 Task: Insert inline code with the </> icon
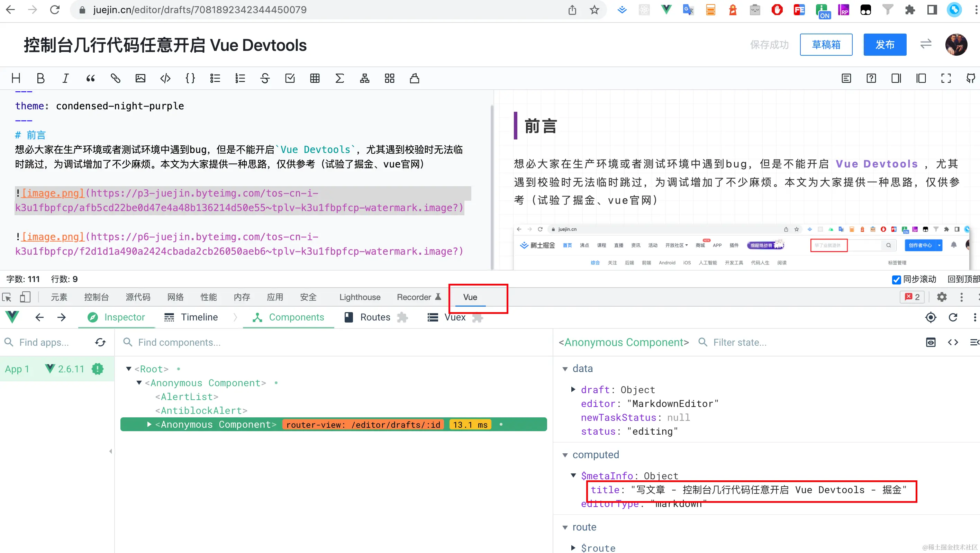click(x=165, y=78)
